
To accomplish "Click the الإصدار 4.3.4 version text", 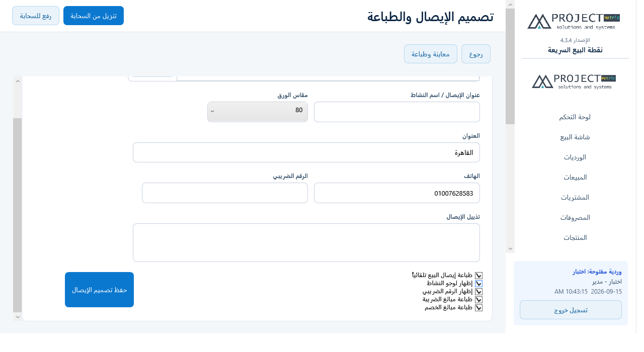I will tap(575, 40).
